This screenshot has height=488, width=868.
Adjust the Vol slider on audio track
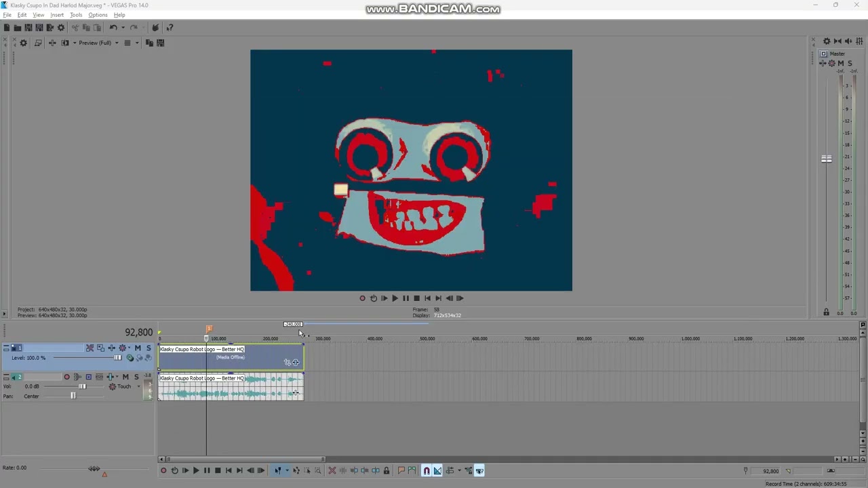point(82,386)
